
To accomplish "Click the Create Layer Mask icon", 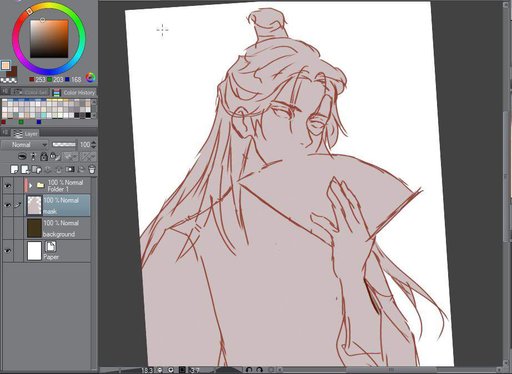I will (x=70, y=169).
